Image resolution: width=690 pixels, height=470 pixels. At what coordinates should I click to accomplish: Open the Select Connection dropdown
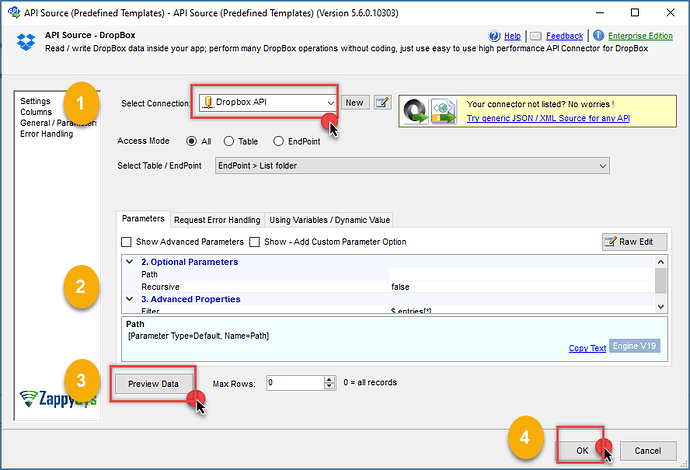[330, 102]
